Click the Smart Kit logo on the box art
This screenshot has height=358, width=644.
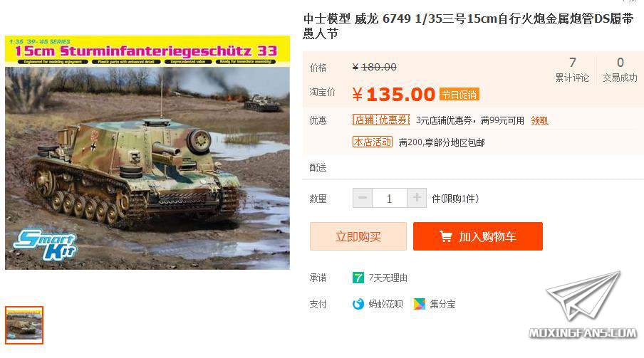pos(45,244)
